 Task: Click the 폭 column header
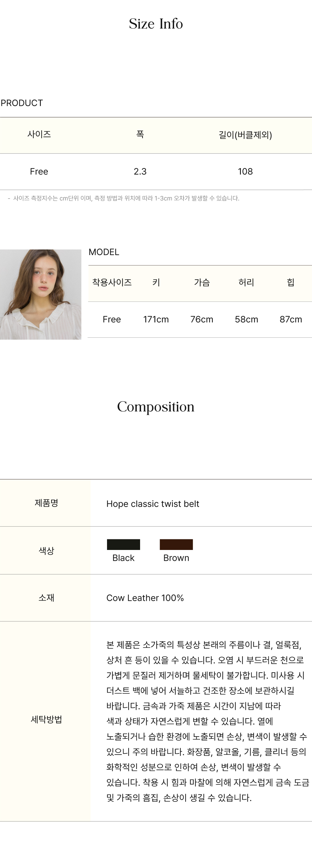click(x=140, y=135)
